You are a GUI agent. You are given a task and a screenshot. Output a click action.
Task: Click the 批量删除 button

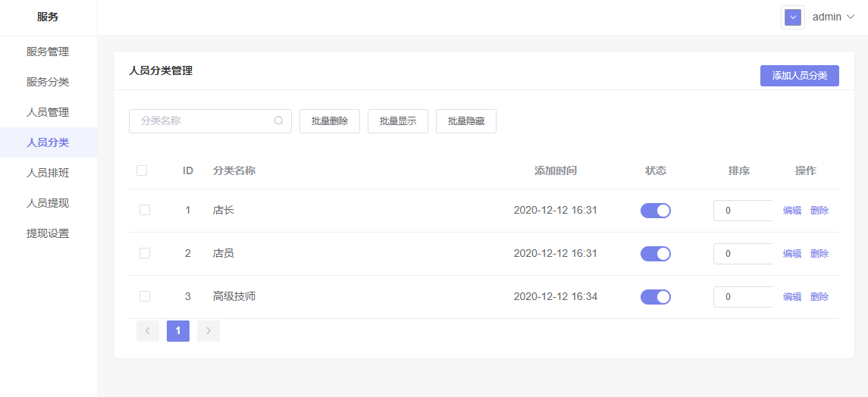point(330,121)
